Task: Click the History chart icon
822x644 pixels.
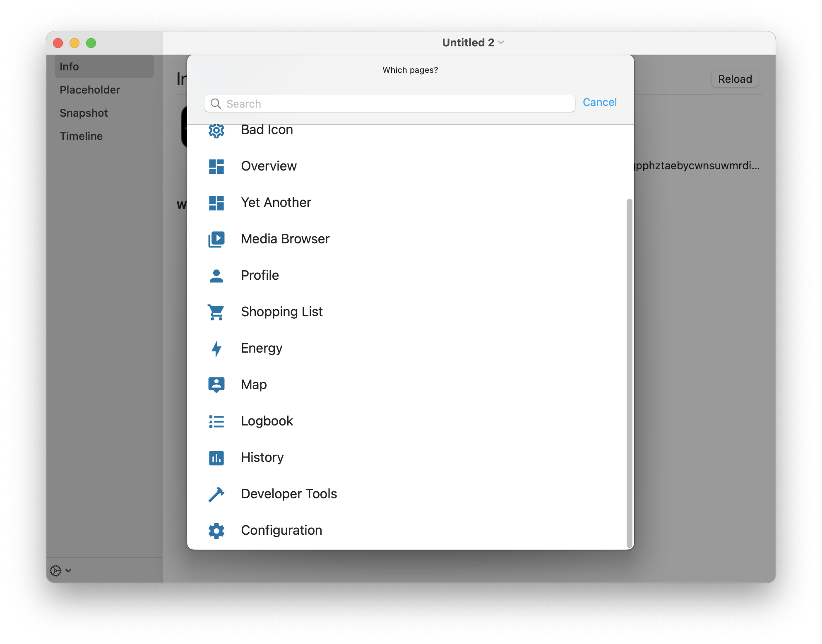Action: coord(216,458)
